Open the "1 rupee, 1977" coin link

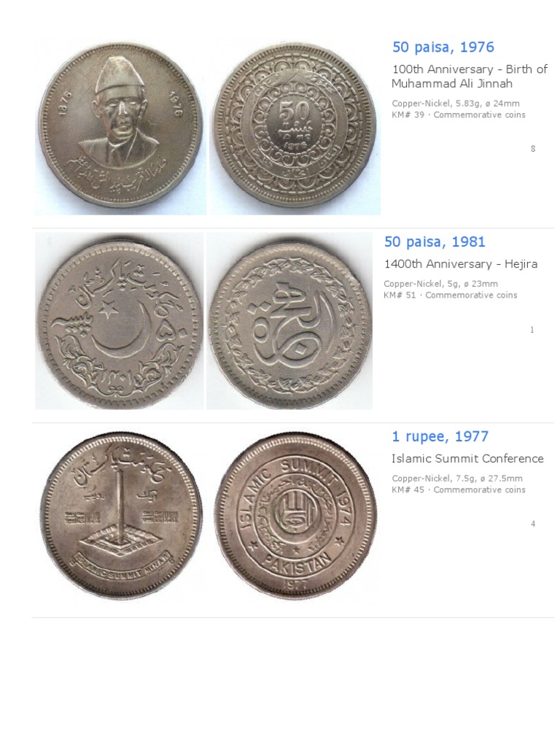[440, 436]
